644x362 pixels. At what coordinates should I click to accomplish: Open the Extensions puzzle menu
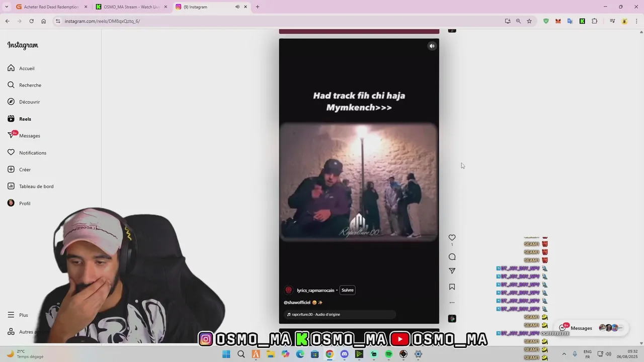tap(595, 21)
